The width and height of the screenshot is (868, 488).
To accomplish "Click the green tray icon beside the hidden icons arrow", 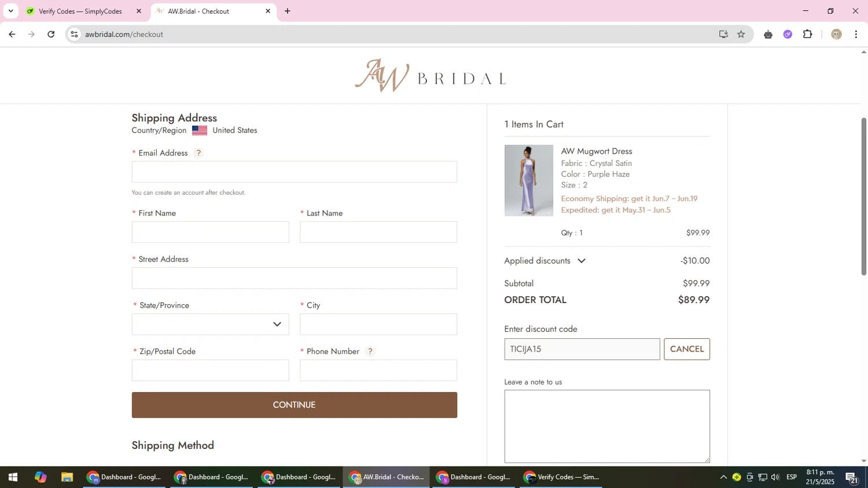I will pyautogui.click(x=736, y=477).
